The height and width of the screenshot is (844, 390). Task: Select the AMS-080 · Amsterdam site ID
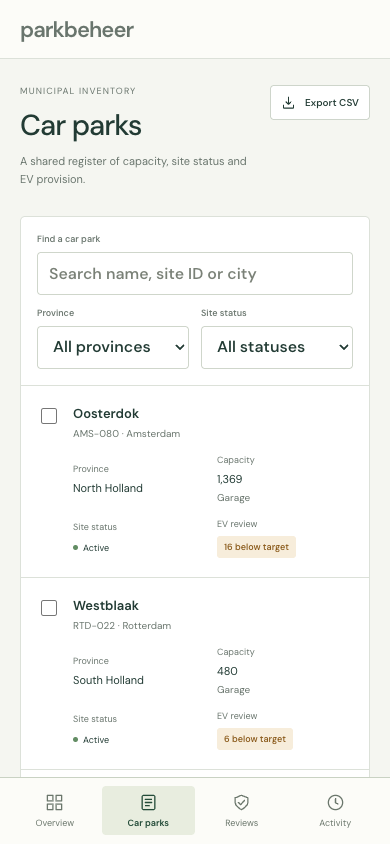(x=126, y=434)
